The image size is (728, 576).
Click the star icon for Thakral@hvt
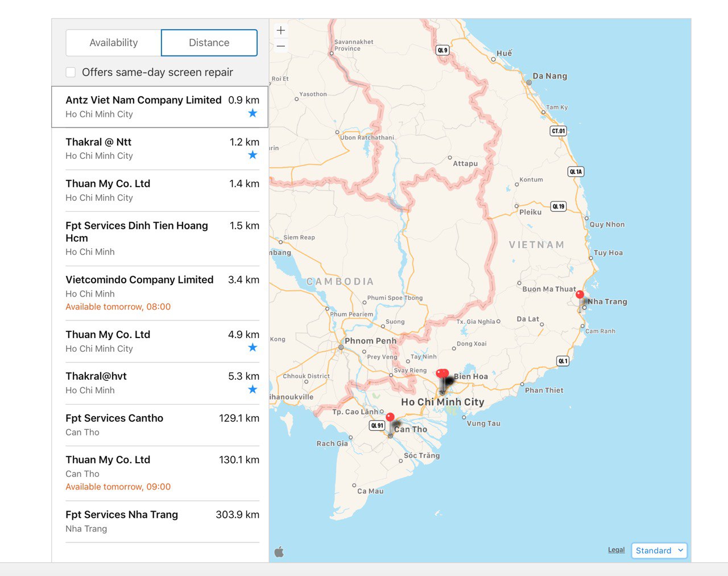pyautogui.click(x=253, y=389)
